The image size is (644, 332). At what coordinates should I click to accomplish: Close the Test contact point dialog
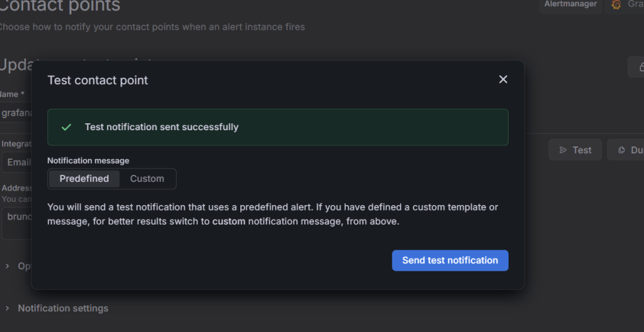(x=502, y=79)
